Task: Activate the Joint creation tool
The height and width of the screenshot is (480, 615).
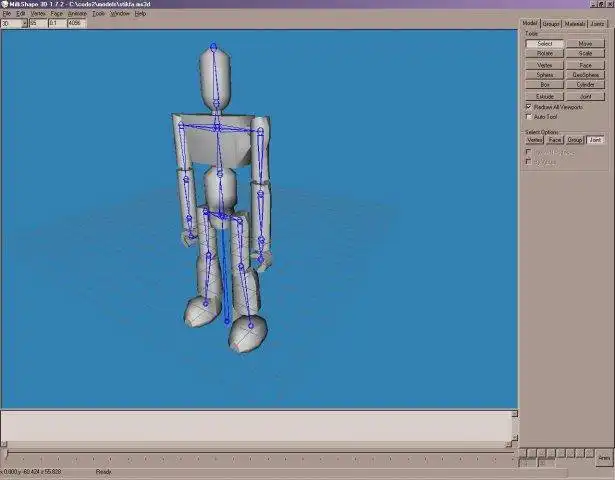Action: [x=585, y=96]
